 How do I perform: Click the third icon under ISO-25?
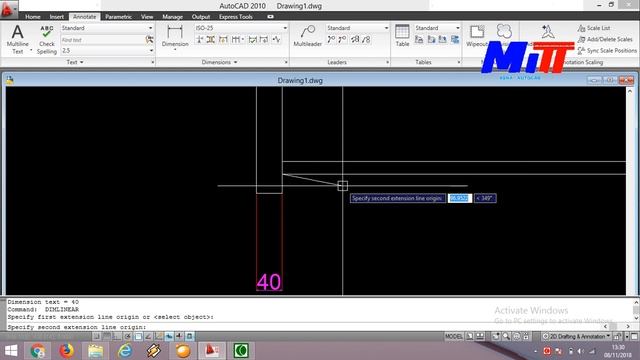coord(223,40)
